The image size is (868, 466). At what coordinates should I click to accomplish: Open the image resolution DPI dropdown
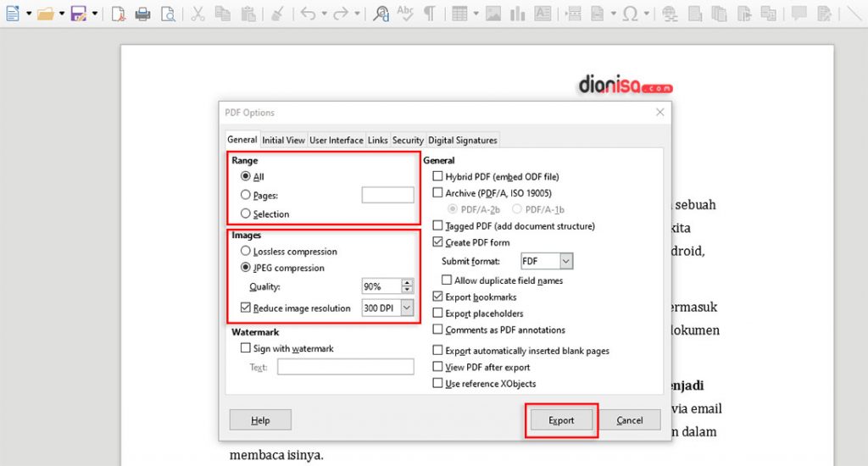coord(407,308)
